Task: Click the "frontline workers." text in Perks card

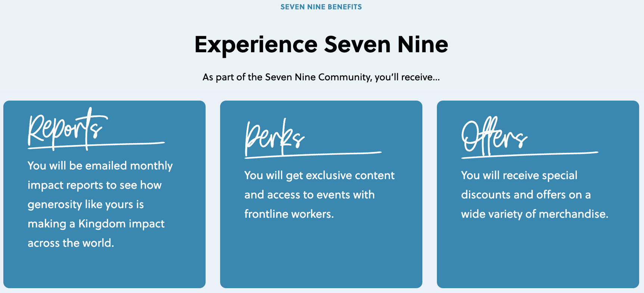Action: (289, 214)
